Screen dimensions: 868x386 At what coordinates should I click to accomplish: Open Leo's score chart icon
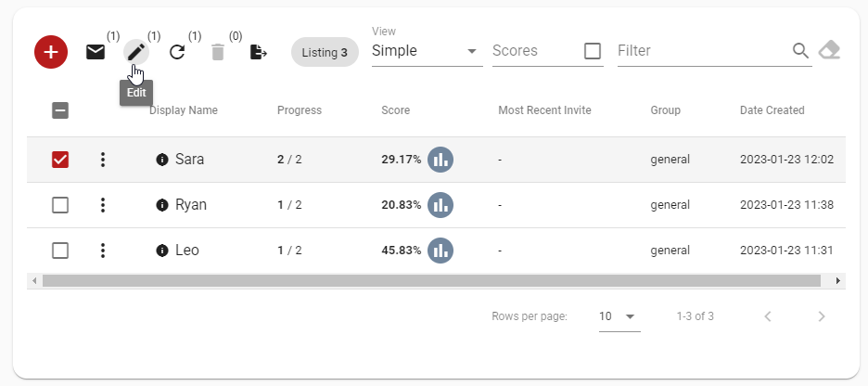point(440,251)
